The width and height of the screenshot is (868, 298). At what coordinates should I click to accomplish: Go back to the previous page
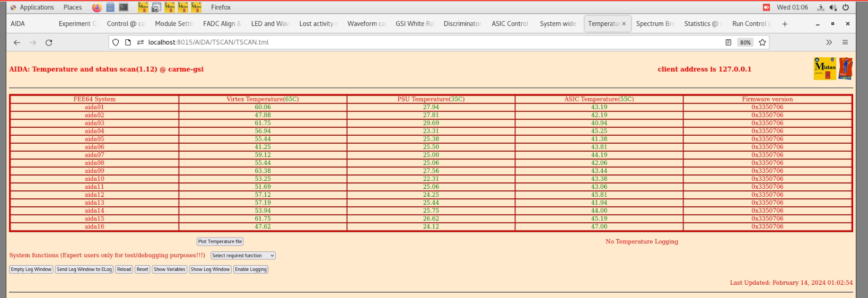[17, 42]
